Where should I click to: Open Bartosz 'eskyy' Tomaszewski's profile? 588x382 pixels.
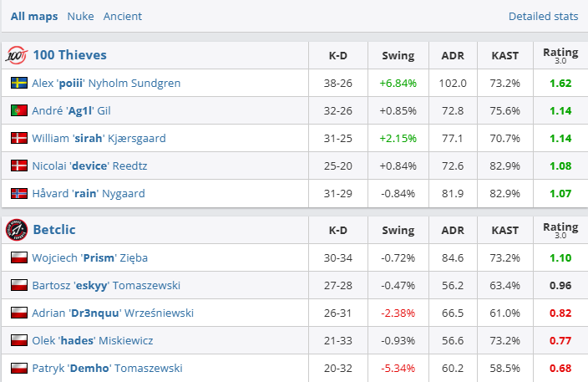click(x=106, y=285)
